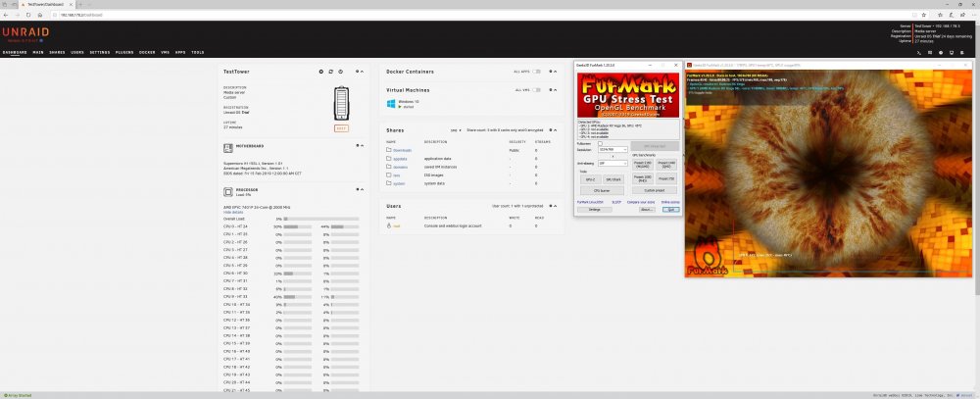Open the system share
The height and width of the screenshot is (399, 980).
(x=399, y=183)
